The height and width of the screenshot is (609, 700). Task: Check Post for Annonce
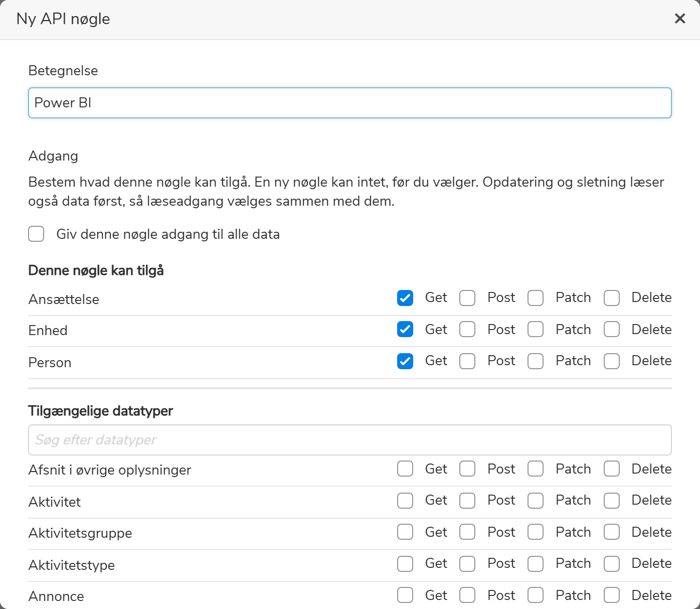click(467, 595)
